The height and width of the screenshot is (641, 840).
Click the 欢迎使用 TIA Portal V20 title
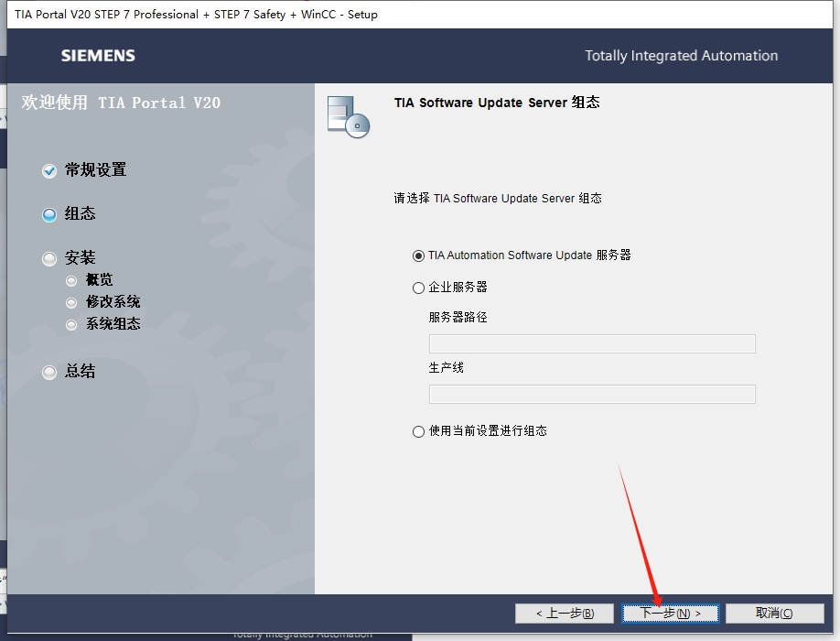121,103
